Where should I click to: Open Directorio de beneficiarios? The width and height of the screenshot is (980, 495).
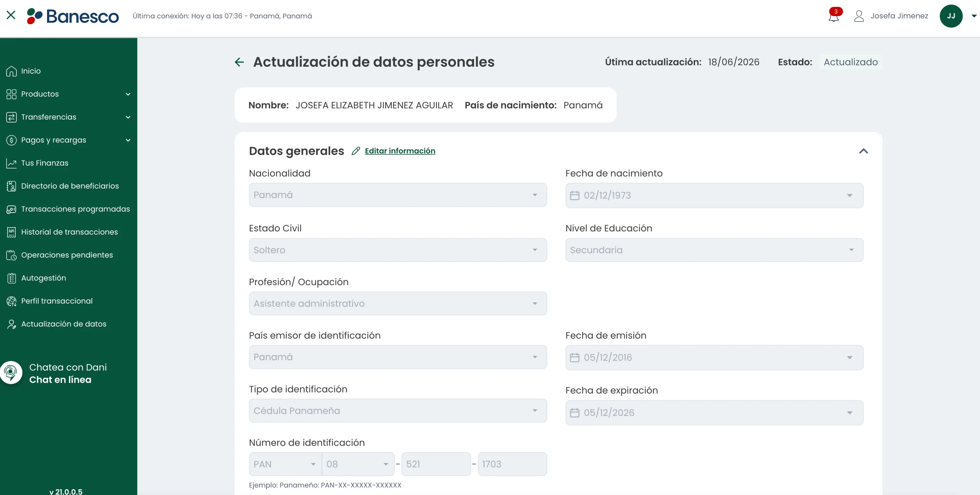70,186
